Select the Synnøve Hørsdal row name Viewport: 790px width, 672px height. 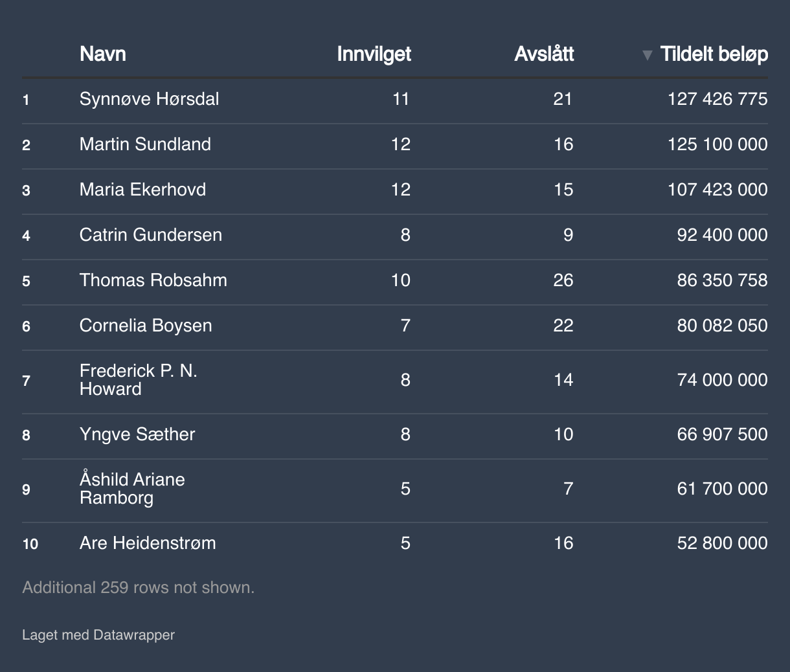[x=149, y=99]
